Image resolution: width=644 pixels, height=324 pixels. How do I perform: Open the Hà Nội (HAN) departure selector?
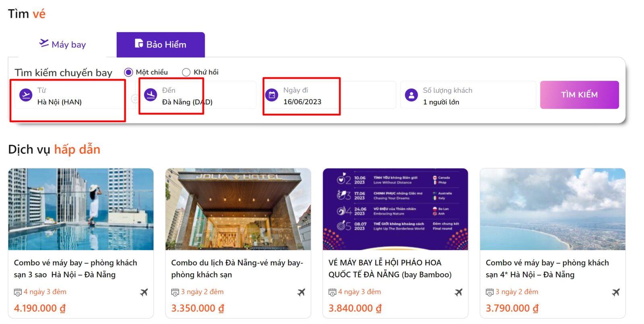60,102
